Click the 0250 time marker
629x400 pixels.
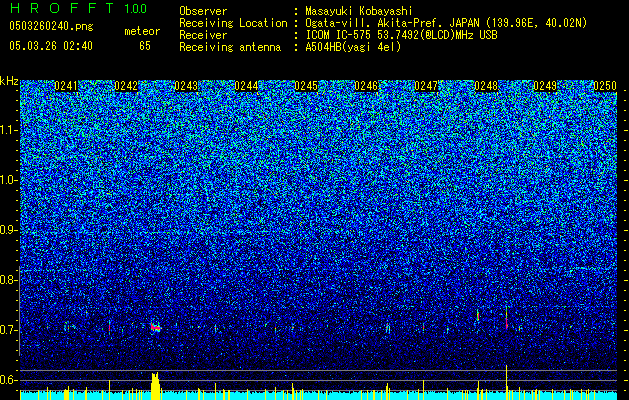(605, 86)
